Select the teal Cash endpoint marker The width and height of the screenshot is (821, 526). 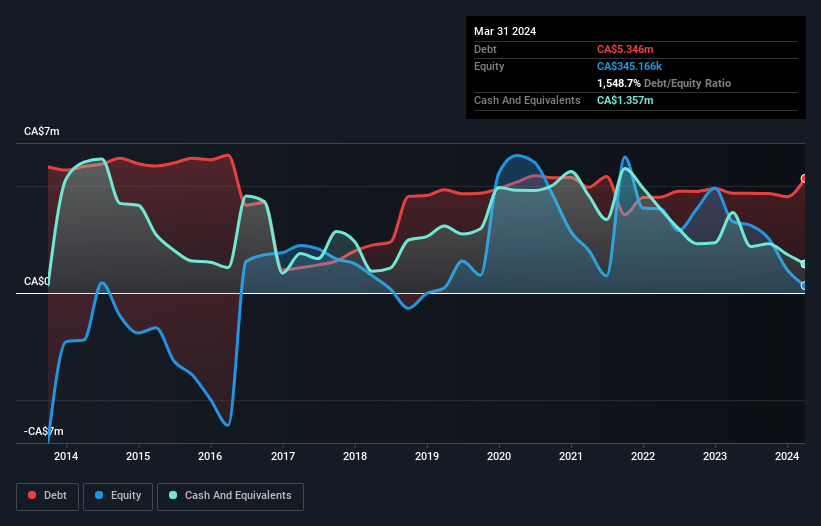point(804,264)
